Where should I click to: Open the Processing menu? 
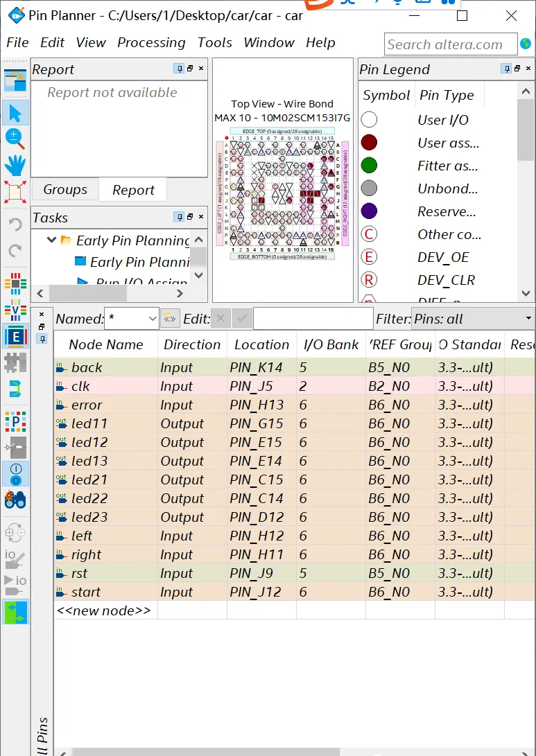pos(151,42)
